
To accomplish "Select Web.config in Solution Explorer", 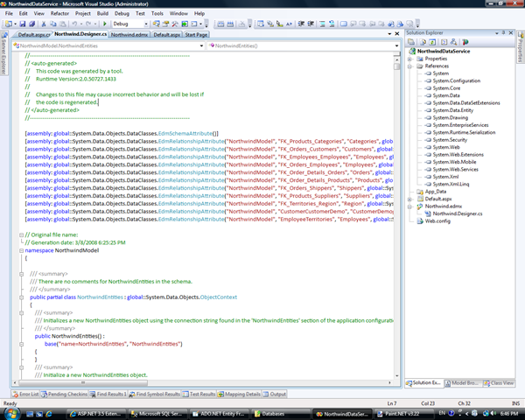I will click(437, 221).
